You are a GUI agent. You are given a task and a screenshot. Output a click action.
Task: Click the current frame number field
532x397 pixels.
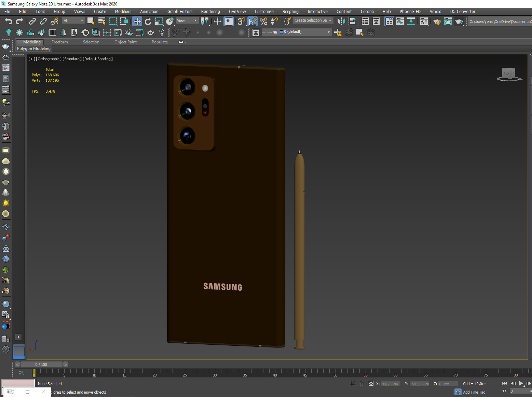click(x=519, y=391)
